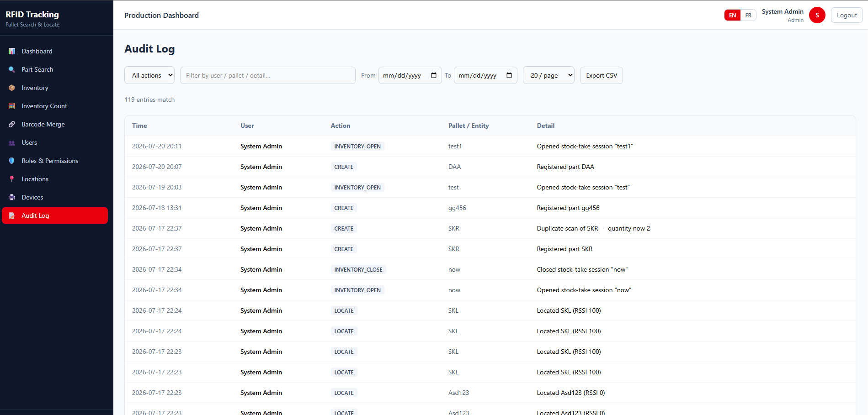Image resolution: width=868 pixels, height=415 pixels.
Task: Click the To date input field
Action: [x=485, y=75]
